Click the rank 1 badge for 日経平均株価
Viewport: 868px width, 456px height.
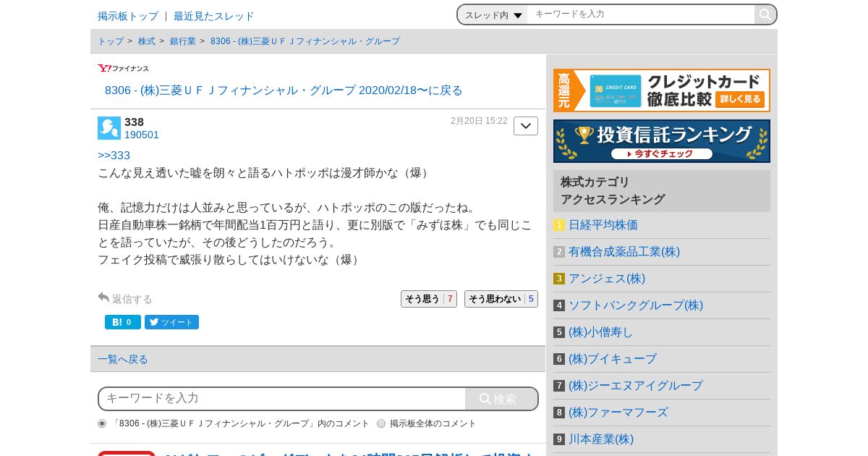[559, 225]
